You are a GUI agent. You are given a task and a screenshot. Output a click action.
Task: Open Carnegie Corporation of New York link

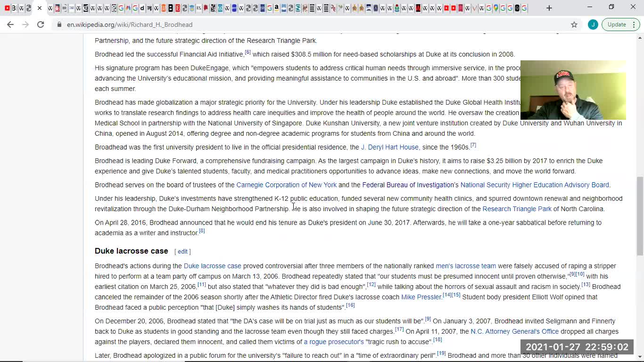click(x=287, y=185)
